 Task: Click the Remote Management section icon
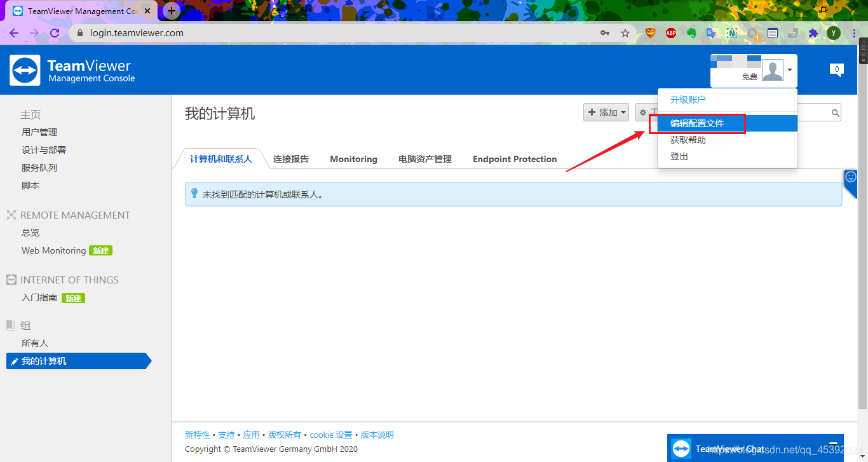click(x=11, y=215)
